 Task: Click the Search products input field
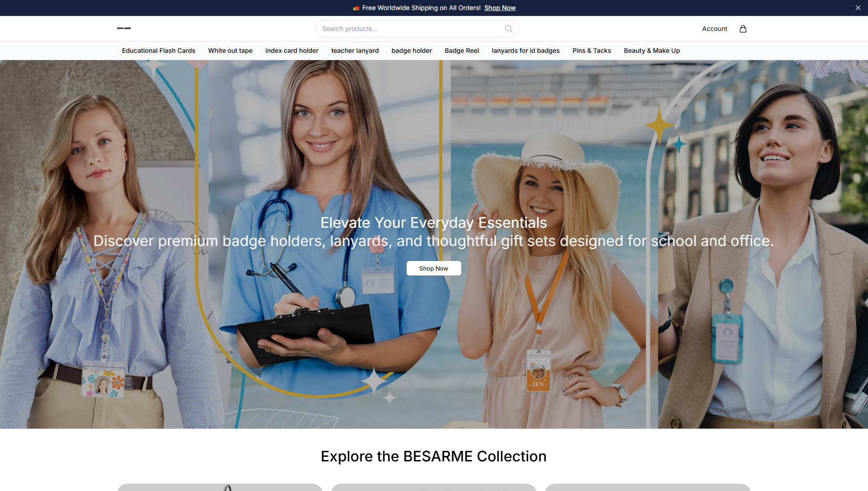416,29
